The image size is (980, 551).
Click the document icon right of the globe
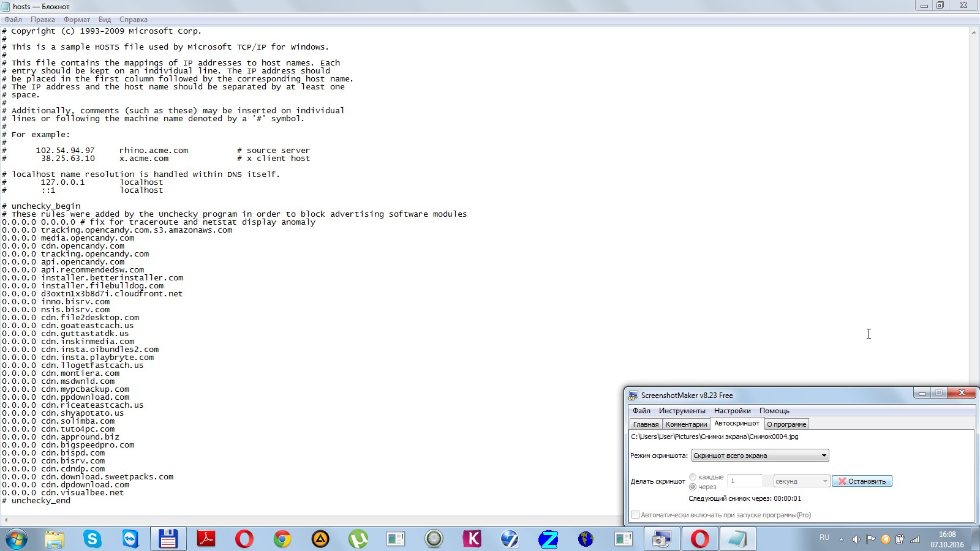(x=624, y=539)
